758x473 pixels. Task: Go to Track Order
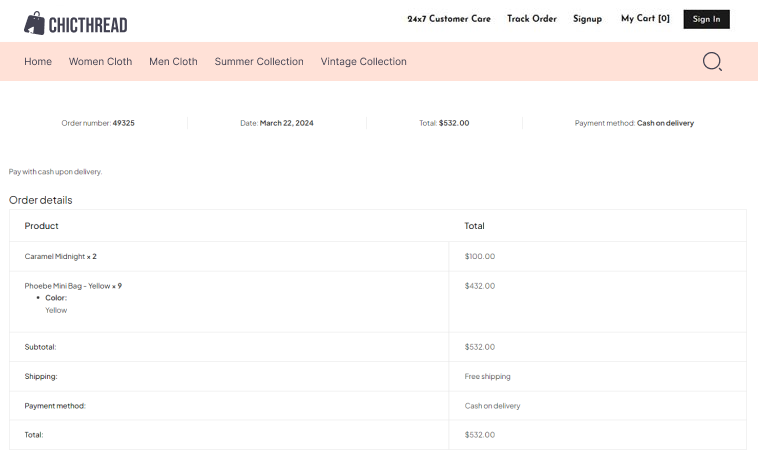click(531, 19)
